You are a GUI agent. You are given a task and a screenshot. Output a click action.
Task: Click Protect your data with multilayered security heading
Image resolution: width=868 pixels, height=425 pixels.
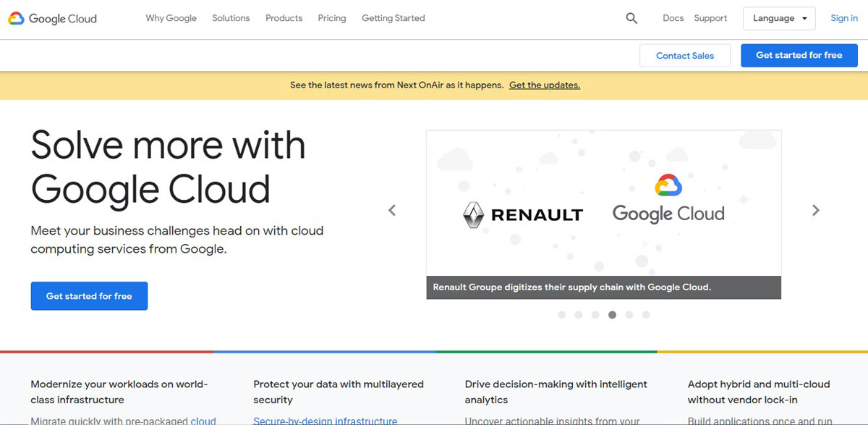[x=339, y=392]
